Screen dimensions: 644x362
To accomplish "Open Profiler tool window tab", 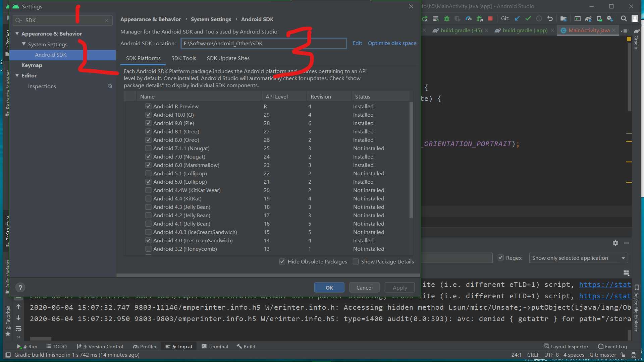I will (x=145, y=347).
